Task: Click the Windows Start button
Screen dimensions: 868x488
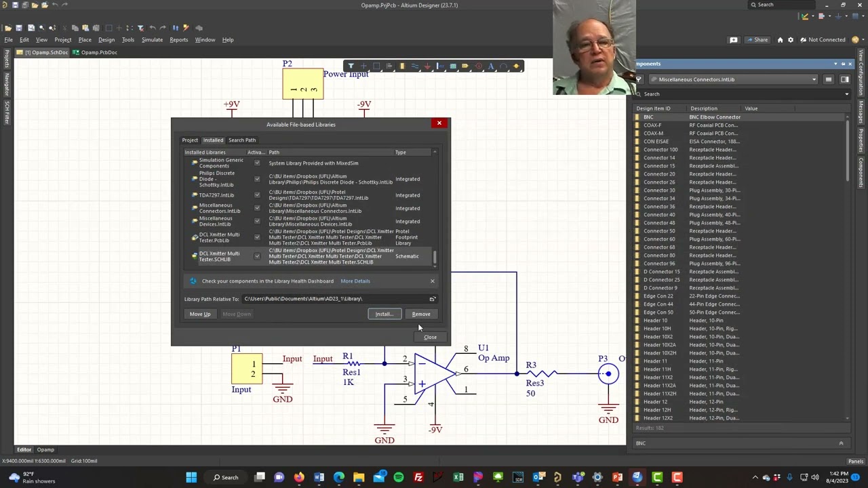Action: click(191, 478)
